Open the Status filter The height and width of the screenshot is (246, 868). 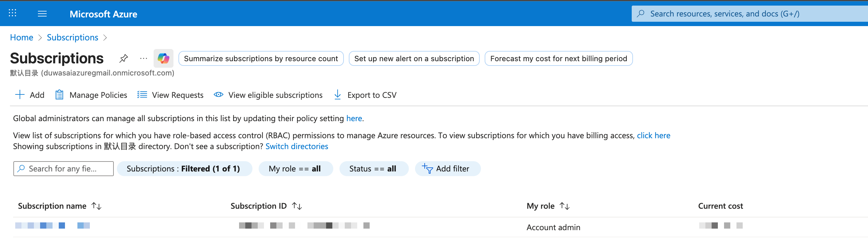(373, 169)
